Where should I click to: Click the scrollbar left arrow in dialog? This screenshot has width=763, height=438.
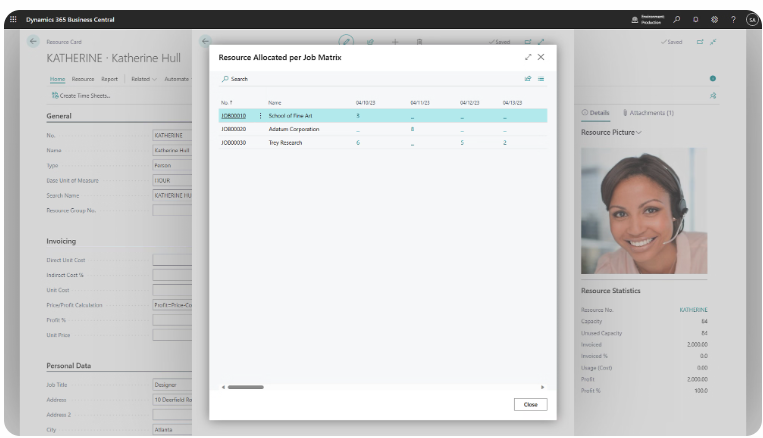click(223, 387)
